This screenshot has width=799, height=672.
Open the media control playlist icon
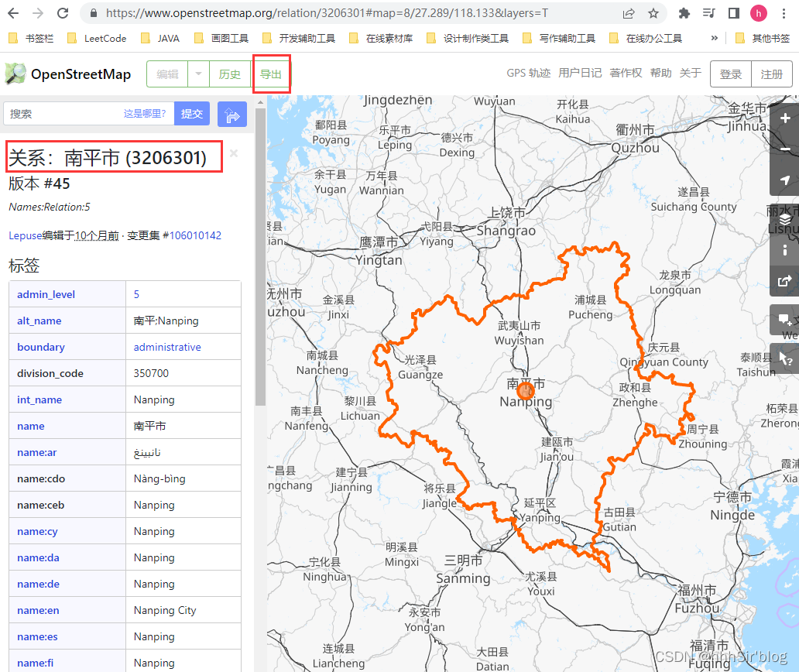[x=709, y=14]
